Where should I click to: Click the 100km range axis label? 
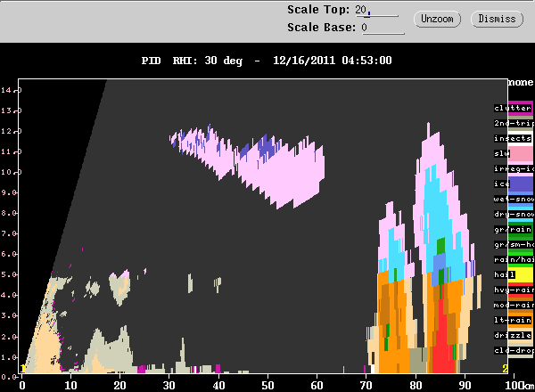(x=519, y=386)
